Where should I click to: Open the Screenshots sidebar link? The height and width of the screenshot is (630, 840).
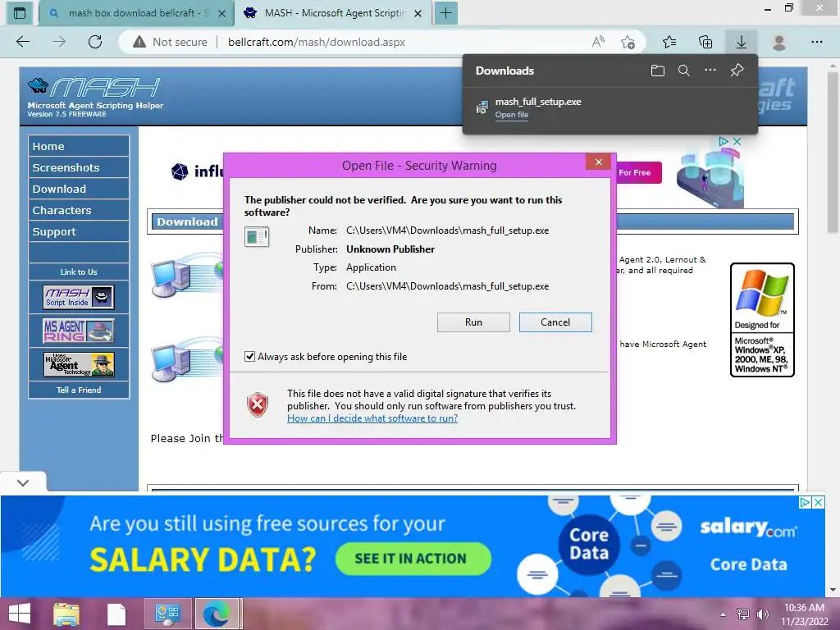coord(79,167)
